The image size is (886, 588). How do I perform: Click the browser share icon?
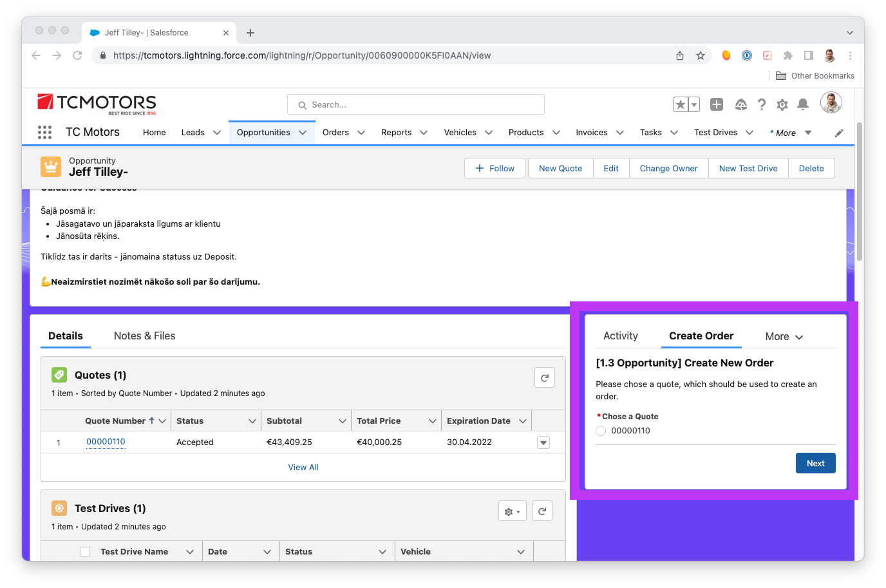click(x=680, y=55)
